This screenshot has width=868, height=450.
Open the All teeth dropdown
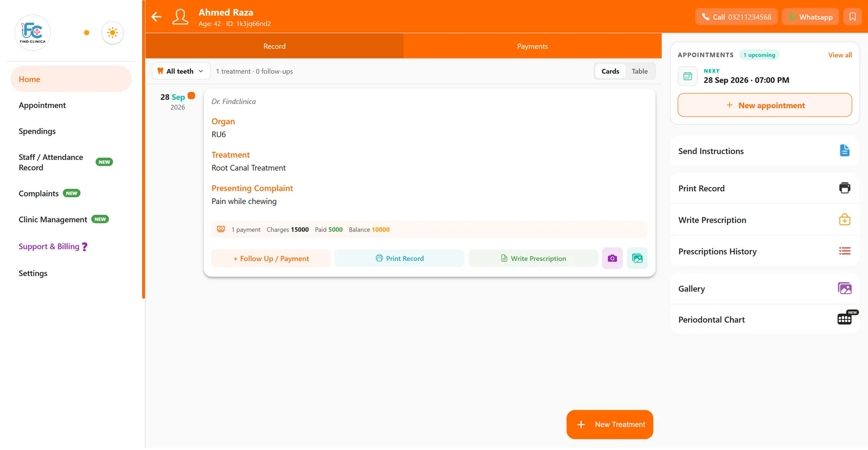[181, 71]
